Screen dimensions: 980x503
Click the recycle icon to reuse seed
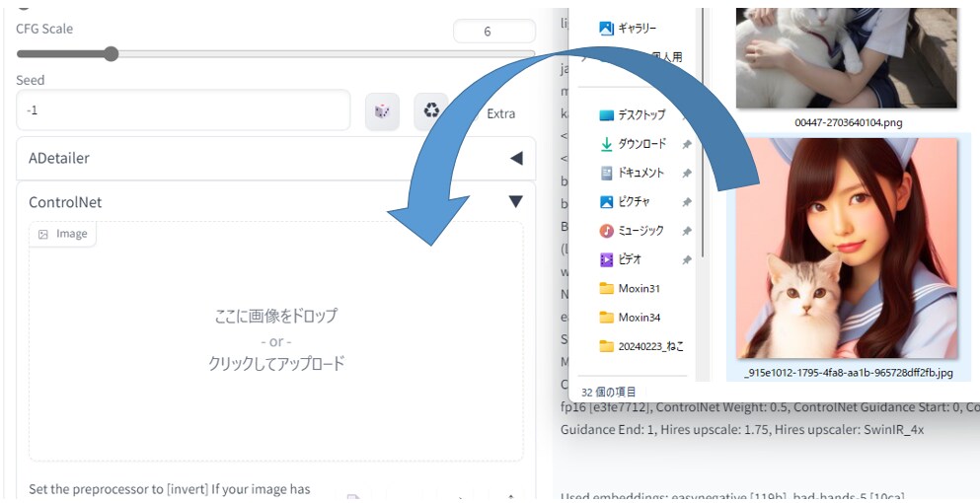click(431, 111)
